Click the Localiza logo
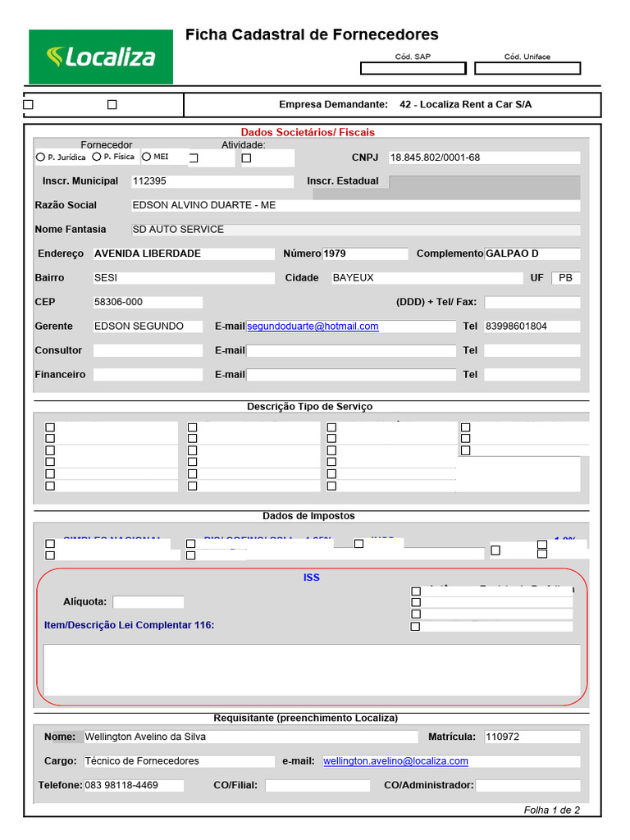 [x=101, y=57]
